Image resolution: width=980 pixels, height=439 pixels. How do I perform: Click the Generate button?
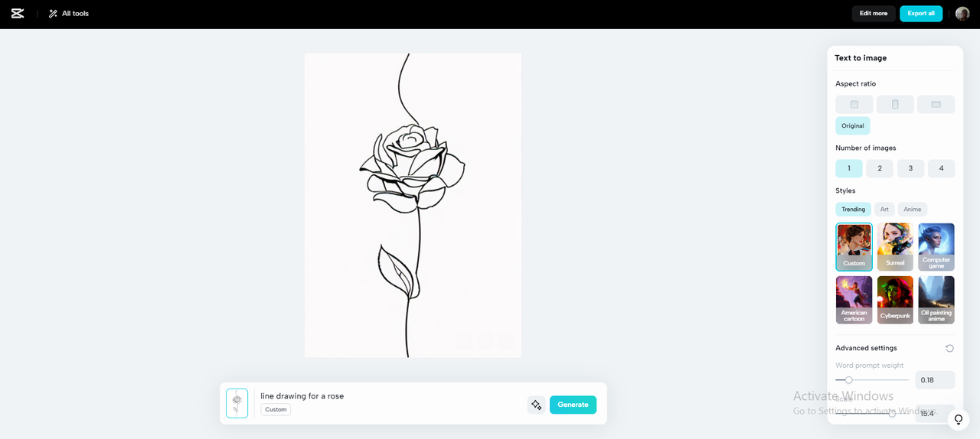tap(573, 405)
